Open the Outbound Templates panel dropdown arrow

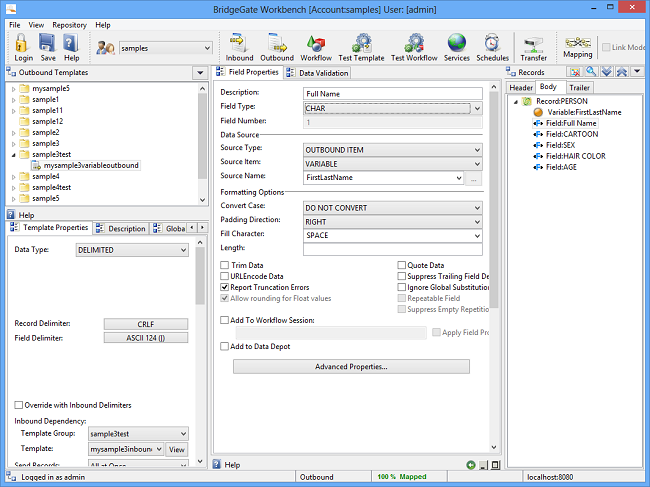tap(200, 73)
